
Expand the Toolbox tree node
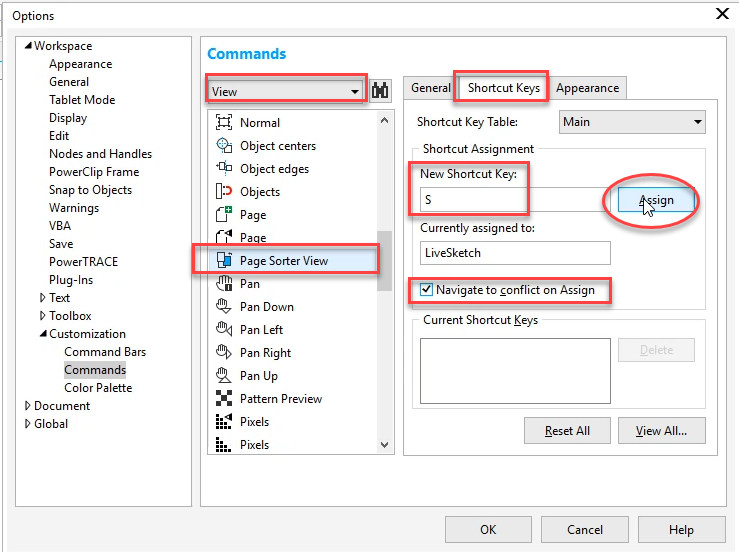[42, 316]
